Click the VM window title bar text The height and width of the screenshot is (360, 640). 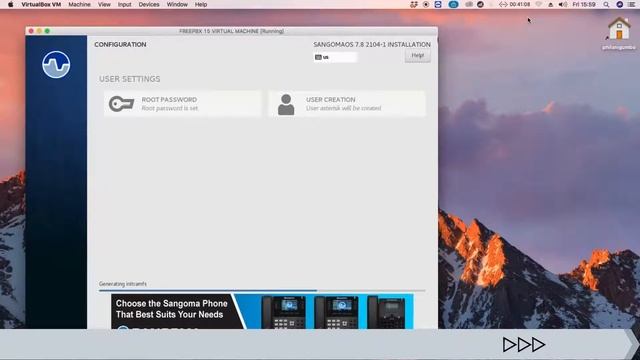pos(231,31)
